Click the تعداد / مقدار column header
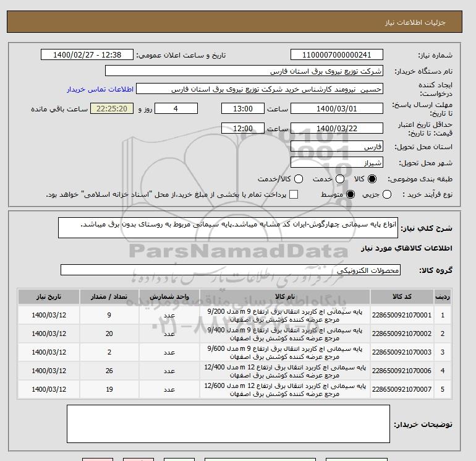Viewport: 476px width, 461px height. click(x=109, y=296)
